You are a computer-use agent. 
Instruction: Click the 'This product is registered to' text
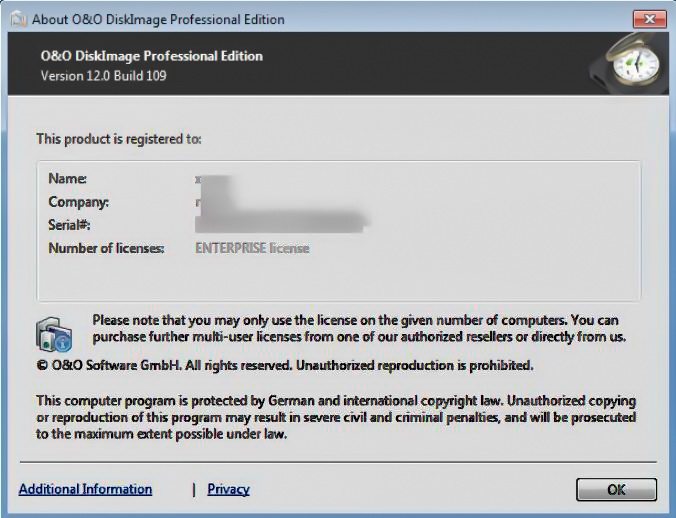click(119, 139)
